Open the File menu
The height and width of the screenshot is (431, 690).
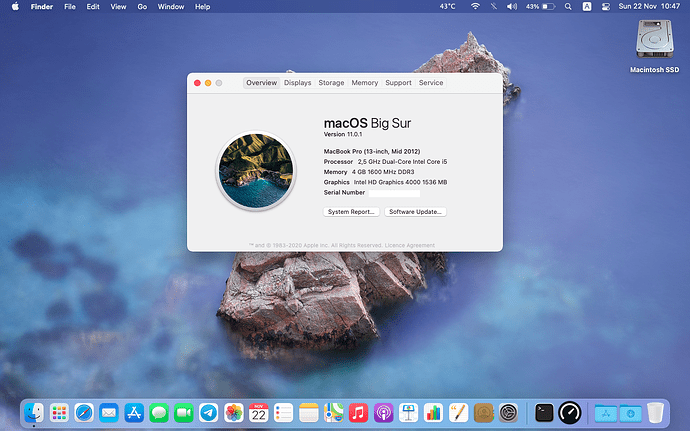[x=70, y=7]
